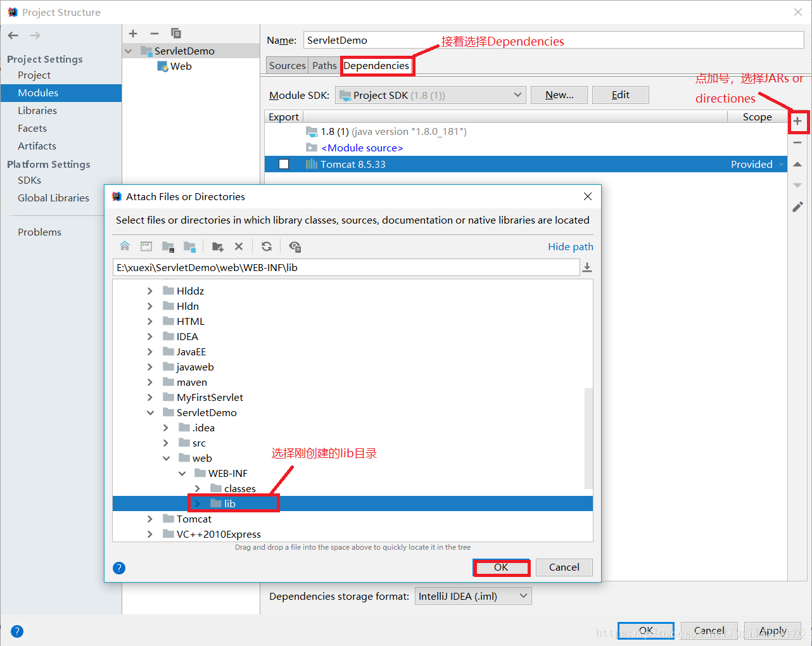Navigate back arrow in Project Structure
The width and height of the screenshot is (812, 646).
(13, 35)
